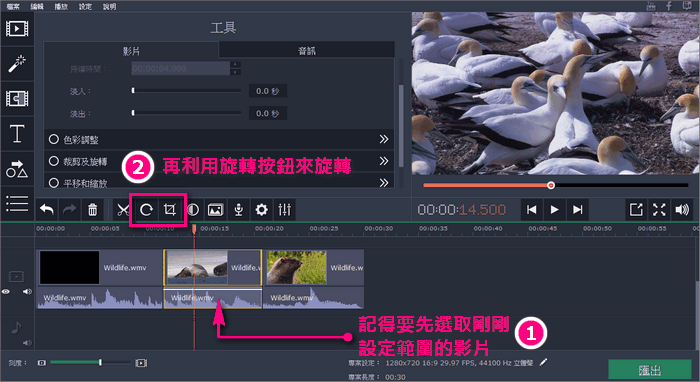This screenshot has width=700, height=382.
Task: Open the 設定 menu
Action: pos(85,6)
